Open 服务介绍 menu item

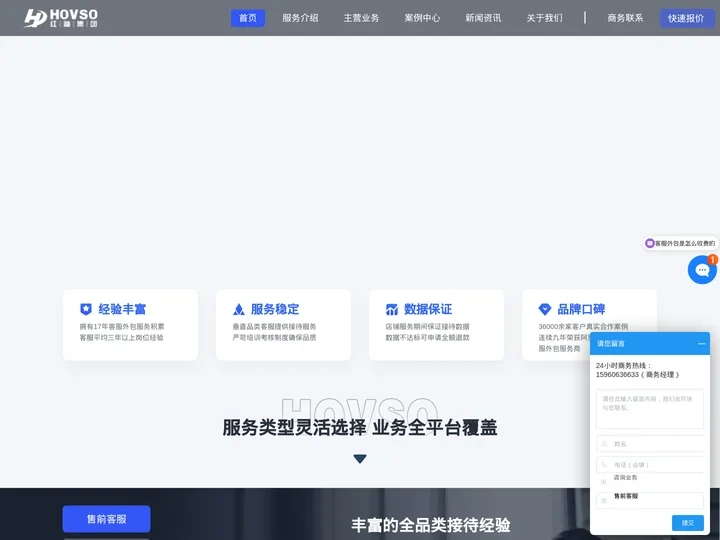pyautogui.click(x=300, y=18)
